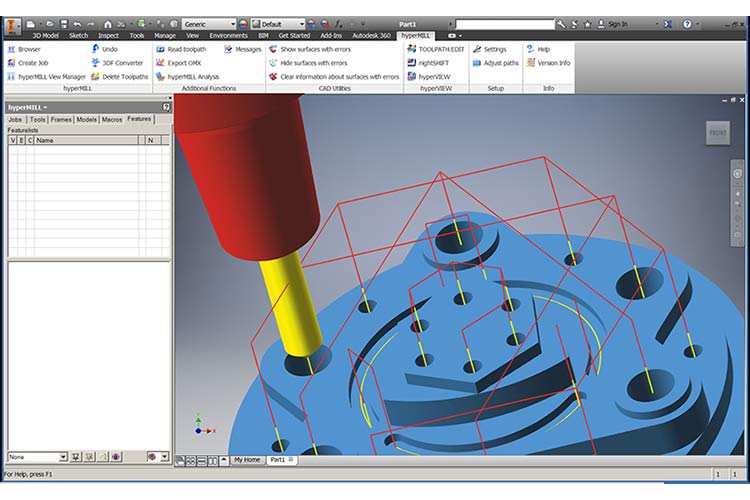Open hyperMILL Settings
The height and width of the screenshot is (500, 750).
tap(489, 49)
